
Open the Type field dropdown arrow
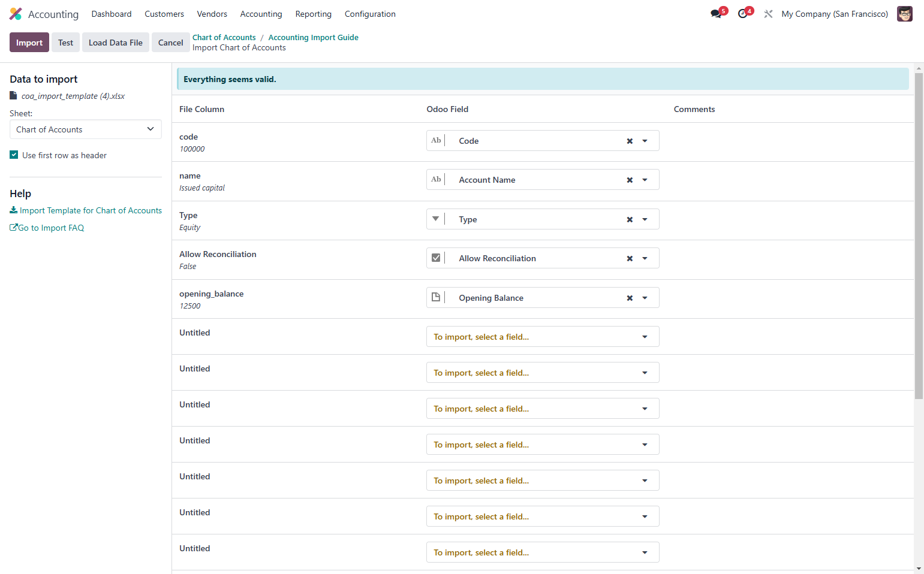tap(645, 219)
